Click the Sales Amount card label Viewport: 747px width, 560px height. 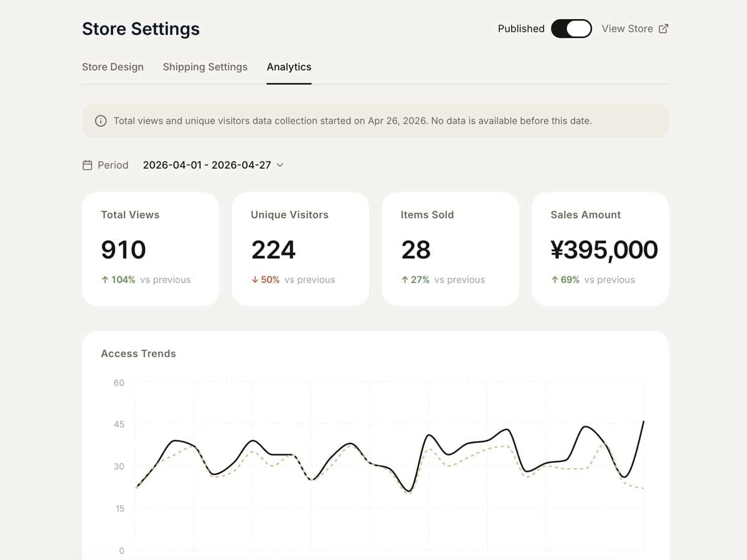(x=586, y=215)
